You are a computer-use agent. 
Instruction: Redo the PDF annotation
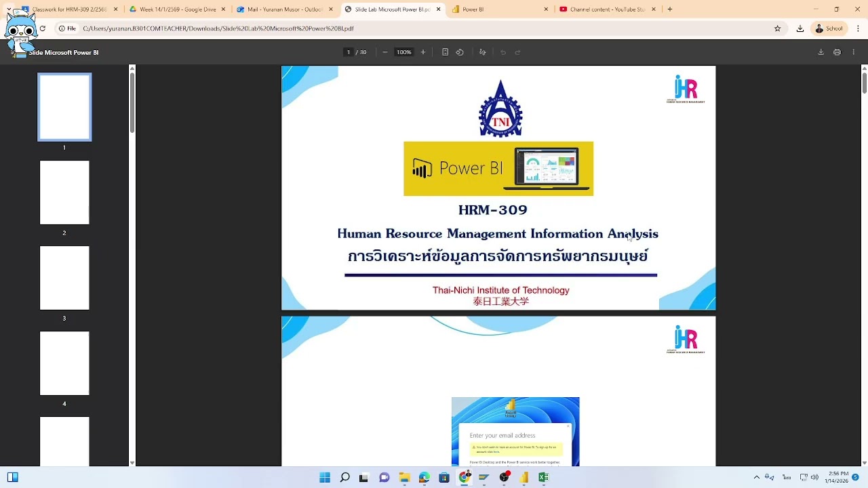(x=517, y=52)
